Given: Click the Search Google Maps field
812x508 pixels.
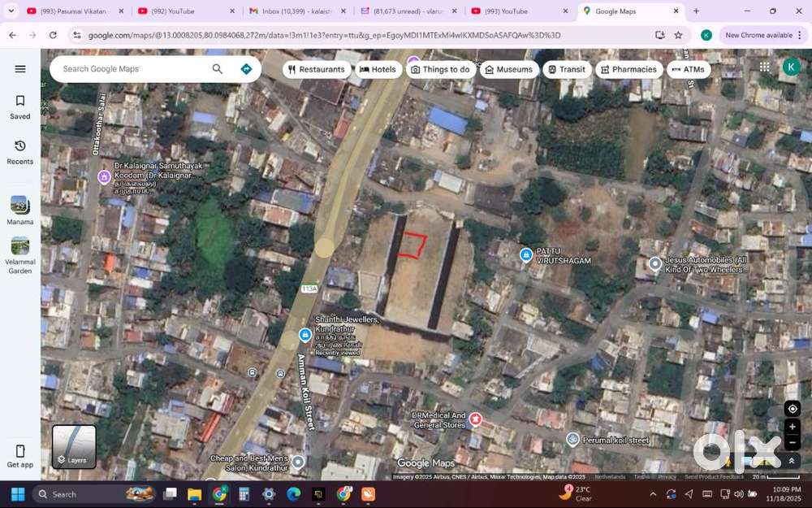Looking at the screenshot, I should (x=130, y=69).
